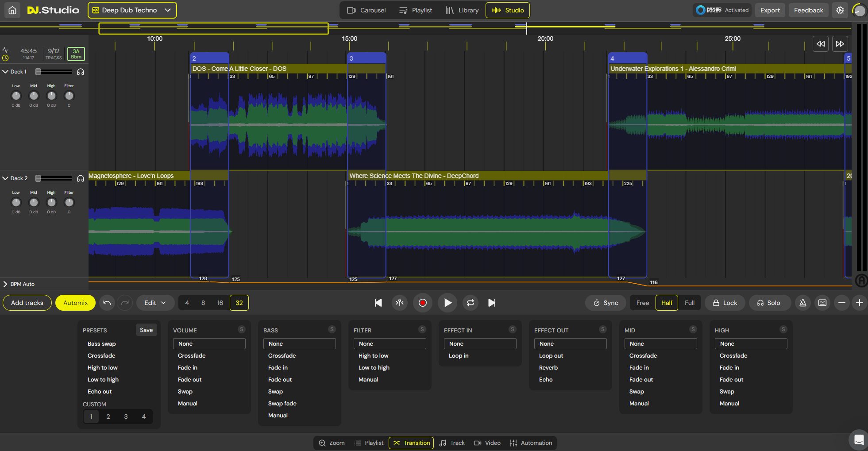Open settings gear icon

pyautogui.click(x=840, y=10)
